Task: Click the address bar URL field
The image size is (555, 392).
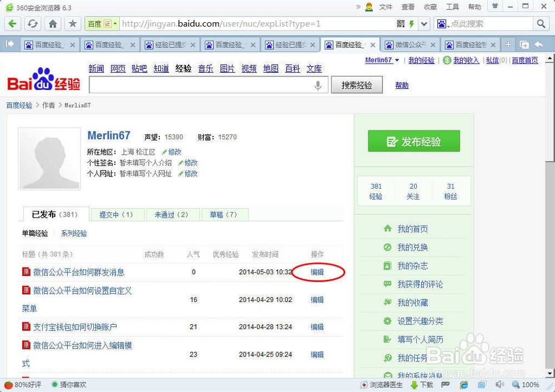Action: [x=258, y=24]
